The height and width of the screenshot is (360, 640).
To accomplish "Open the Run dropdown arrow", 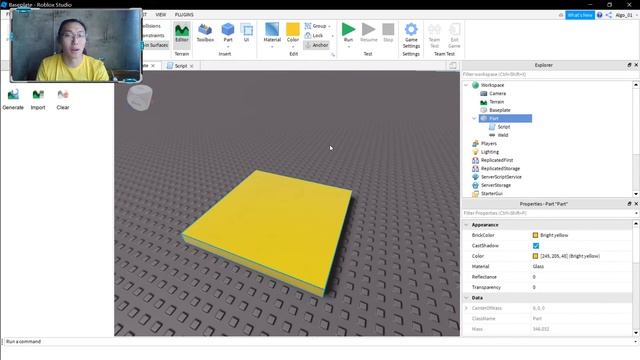I will point(349,47).
